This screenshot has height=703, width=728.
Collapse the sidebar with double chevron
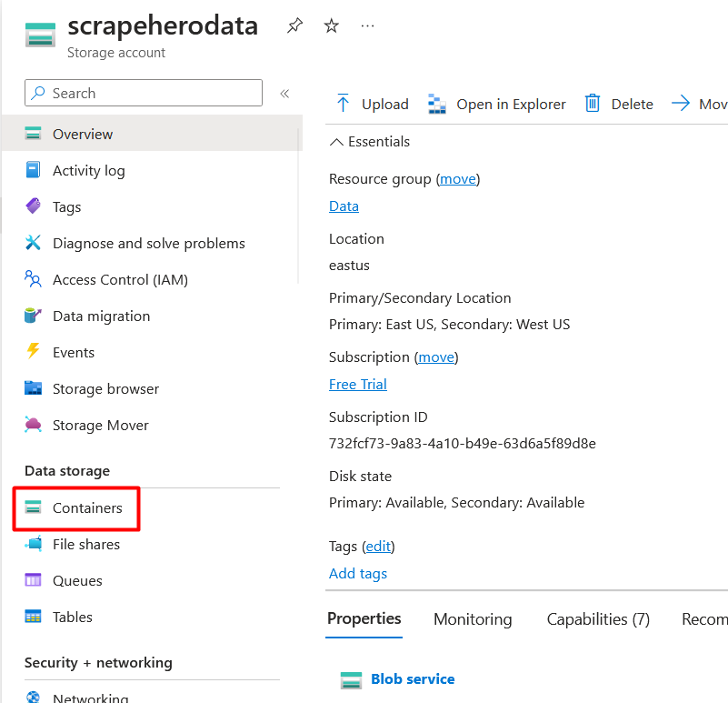[284, 94]
